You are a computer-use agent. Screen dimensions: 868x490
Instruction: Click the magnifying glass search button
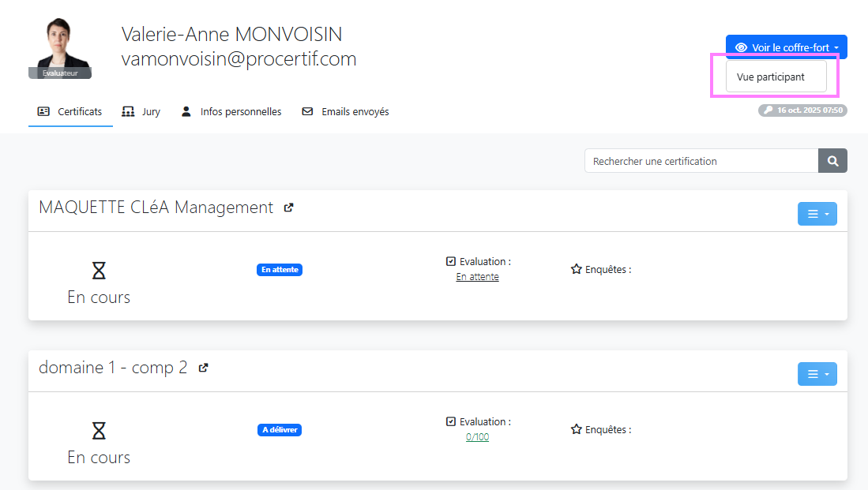click(x=832, y=161)
